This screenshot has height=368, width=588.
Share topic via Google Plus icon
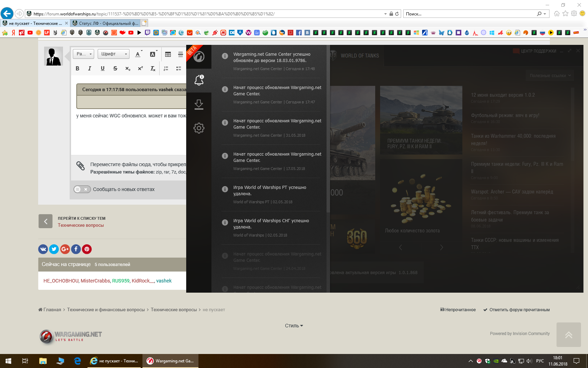click(65, 249)
